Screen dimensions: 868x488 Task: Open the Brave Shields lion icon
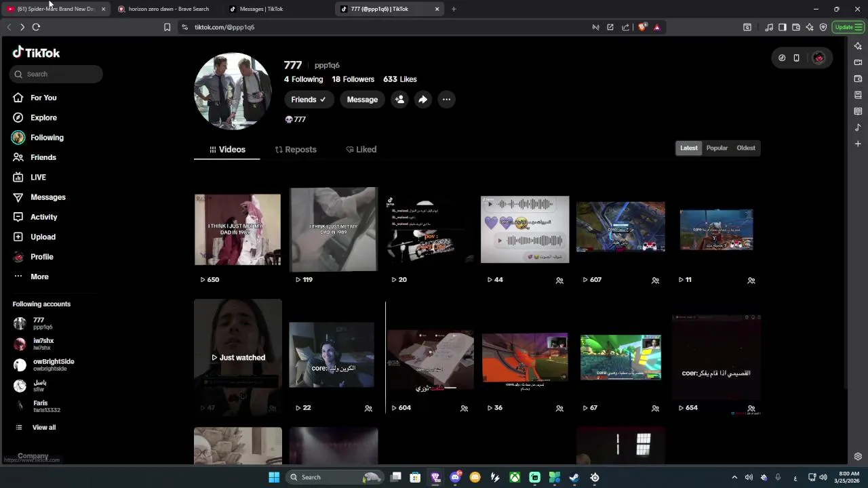tap(642, 27)
